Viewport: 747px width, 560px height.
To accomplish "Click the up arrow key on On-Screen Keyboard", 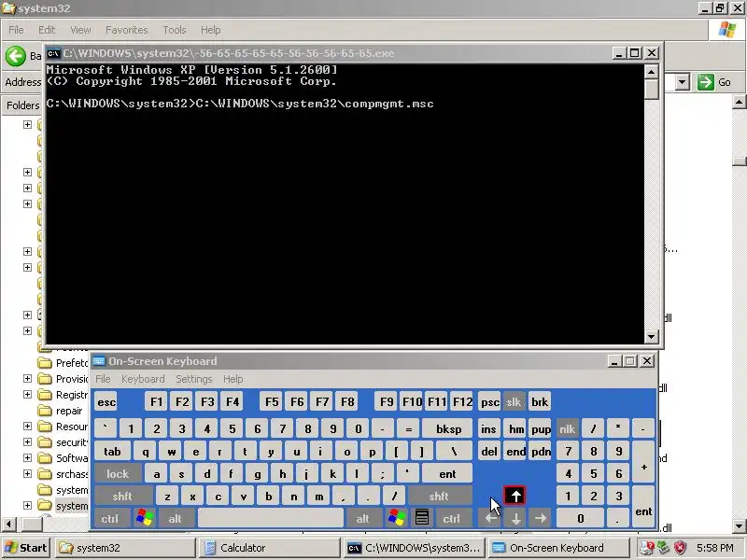I will (515, 496).
